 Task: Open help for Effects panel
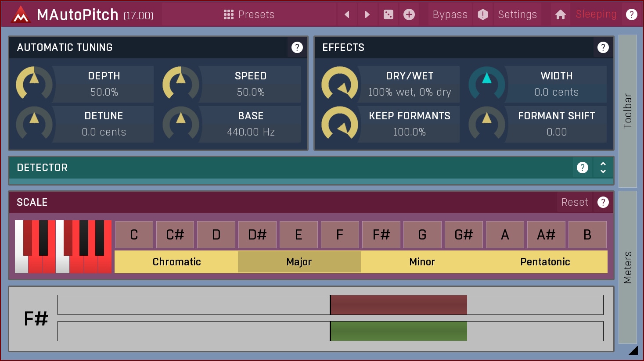point(603,47)
